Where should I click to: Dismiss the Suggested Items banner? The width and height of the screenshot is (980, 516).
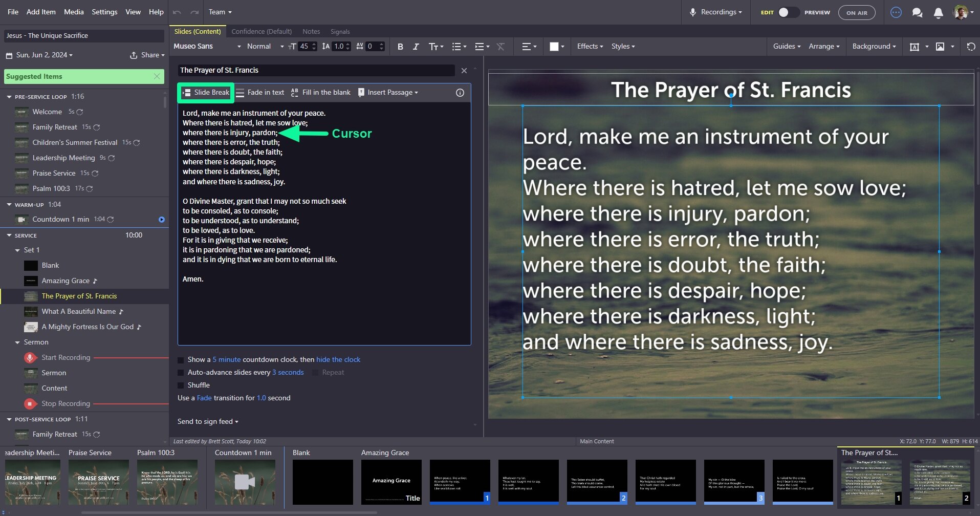157,76
